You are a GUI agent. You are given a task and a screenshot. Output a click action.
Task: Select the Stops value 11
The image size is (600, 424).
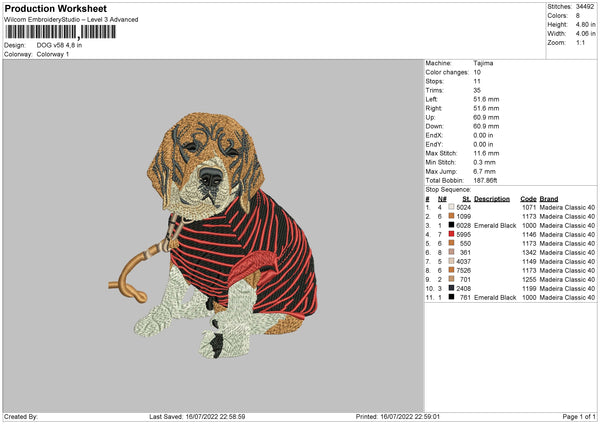[x=477, y=81]
